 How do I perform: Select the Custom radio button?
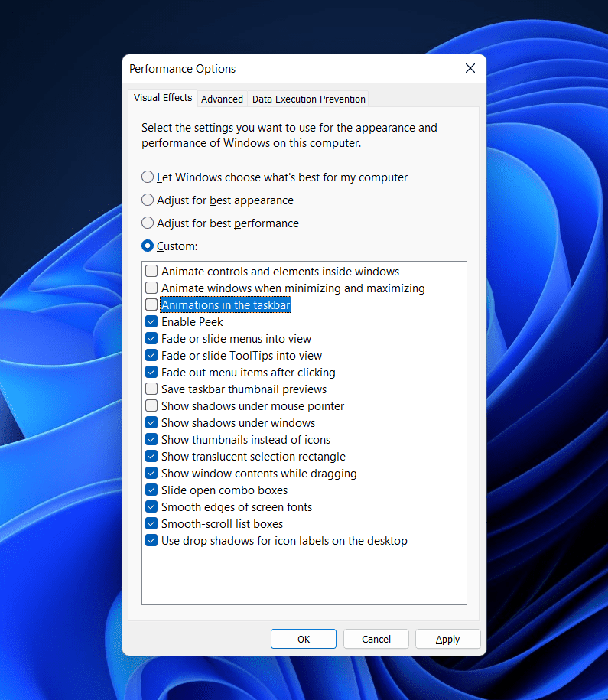pos(148,246)
